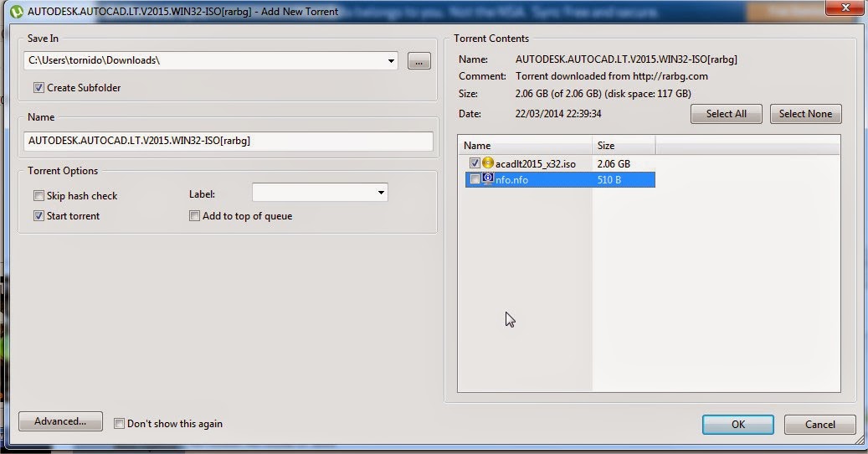Image resolution: width=868 pixels, height=454 pixels.
Task: Click the Select All button
Action: 727,114
